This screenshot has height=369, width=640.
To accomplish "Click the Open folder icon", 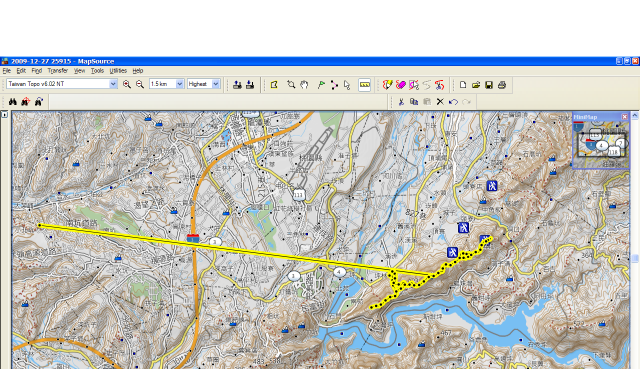I will point(476,85).
